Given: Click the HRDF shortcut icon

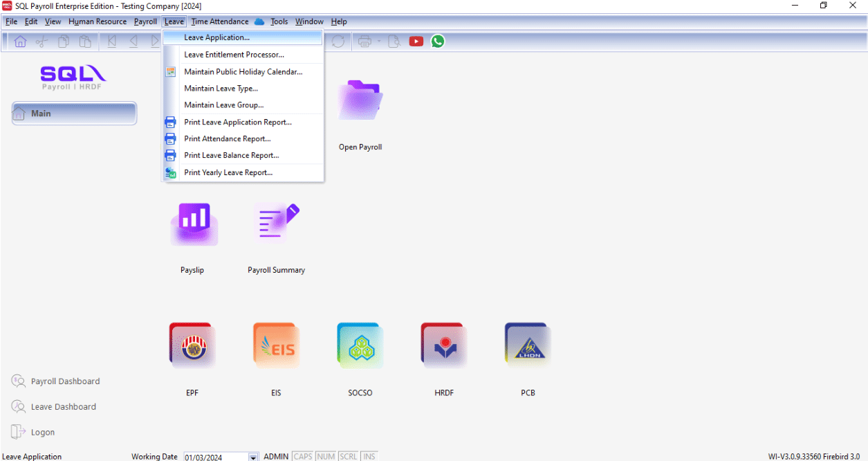Looking at the screenshot, I should pos(443,345).
